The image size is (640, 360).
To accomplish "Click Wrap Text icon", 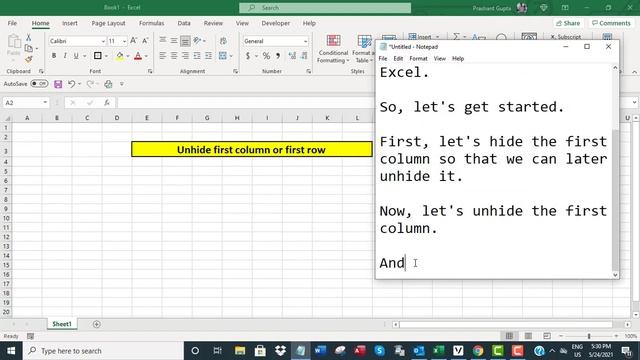I will [x=223, y=41].
